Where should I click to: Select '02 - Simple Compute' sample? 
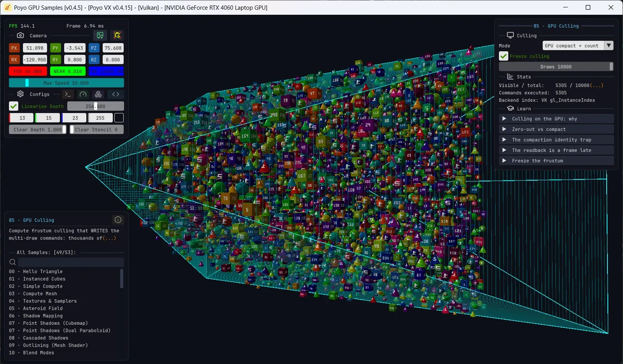[x=36, y=286]
